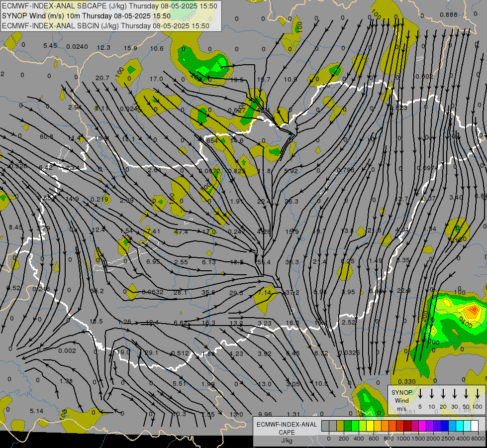Screen dimensions: 487x448
Task: Click the 26.3 value on the map
Action: pyautogui.click(x=292, y=202)
